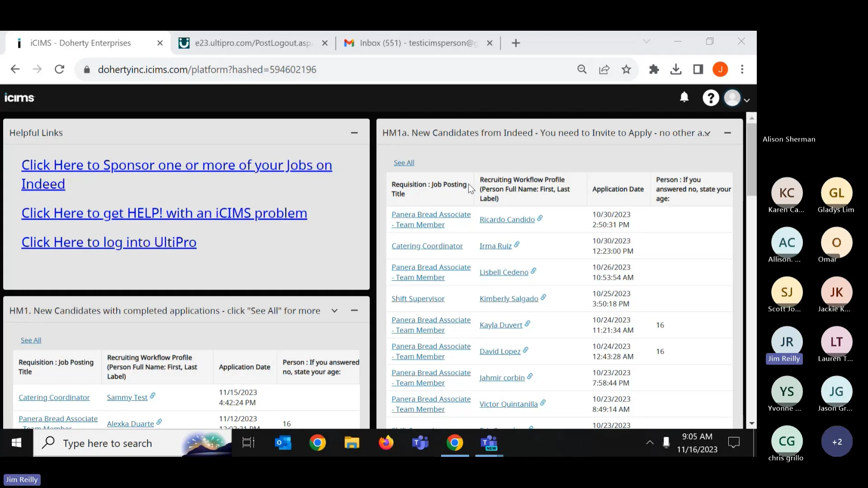Collapse the HM1 completed applications panel
Image resolution: width=868 pixels, height=488 pixels.
[354, 310]
